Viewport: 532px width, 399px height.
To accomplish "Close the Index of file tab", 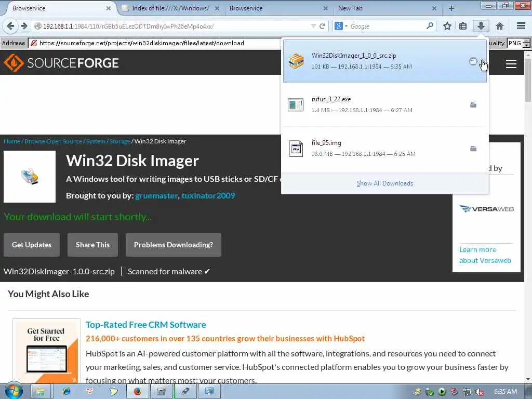I will coord(217,8).
